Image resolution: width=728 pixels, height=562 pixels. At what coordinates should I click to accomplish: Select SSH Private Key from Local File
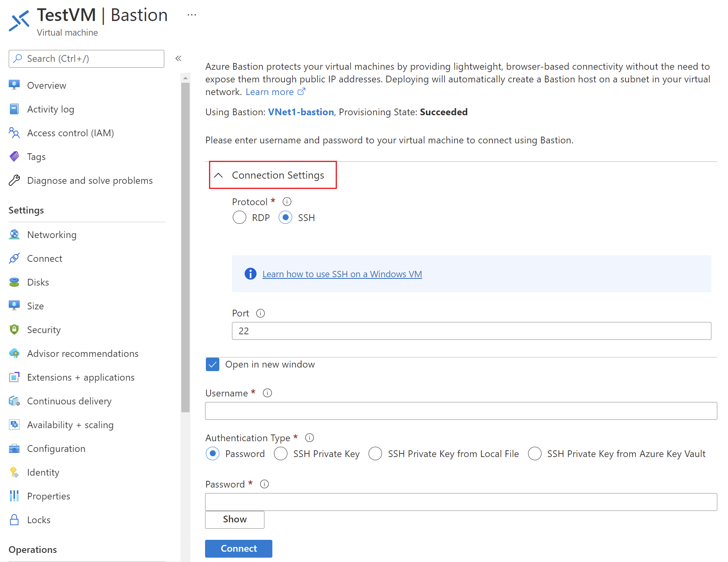click(x=375, y=453)
